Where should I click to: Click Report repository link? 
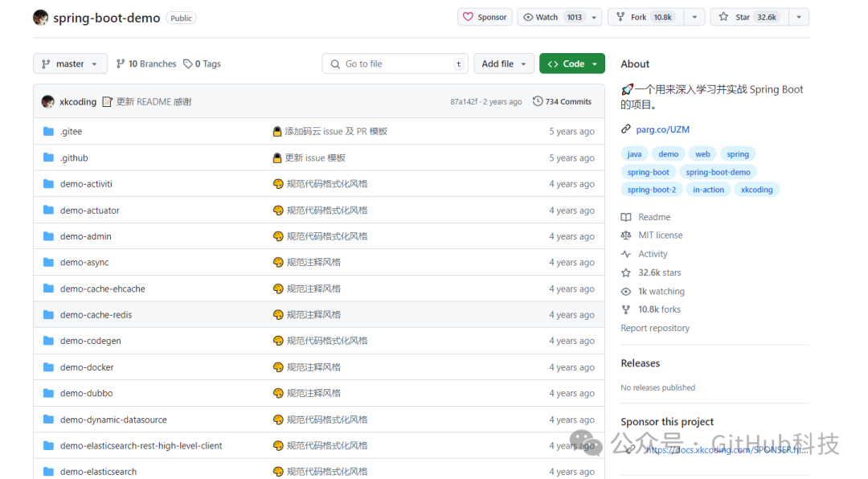(x=655, y=329)
